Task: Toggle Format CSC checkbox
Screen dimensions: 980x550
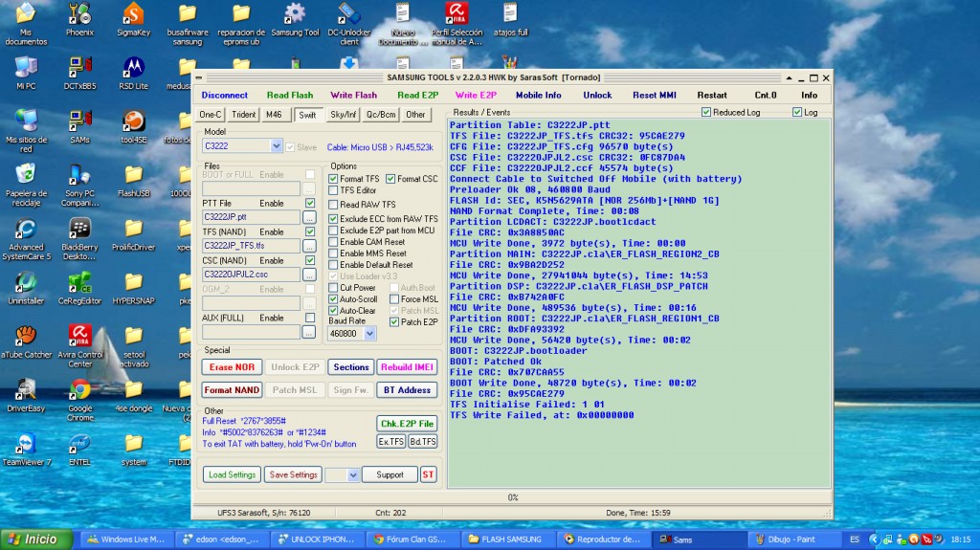Action: (x=390, y=179)
